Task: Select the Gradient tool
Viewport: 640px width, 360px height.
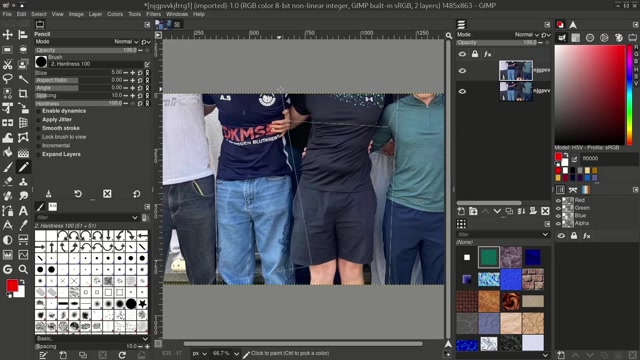Action: click(x=23, y=152)
